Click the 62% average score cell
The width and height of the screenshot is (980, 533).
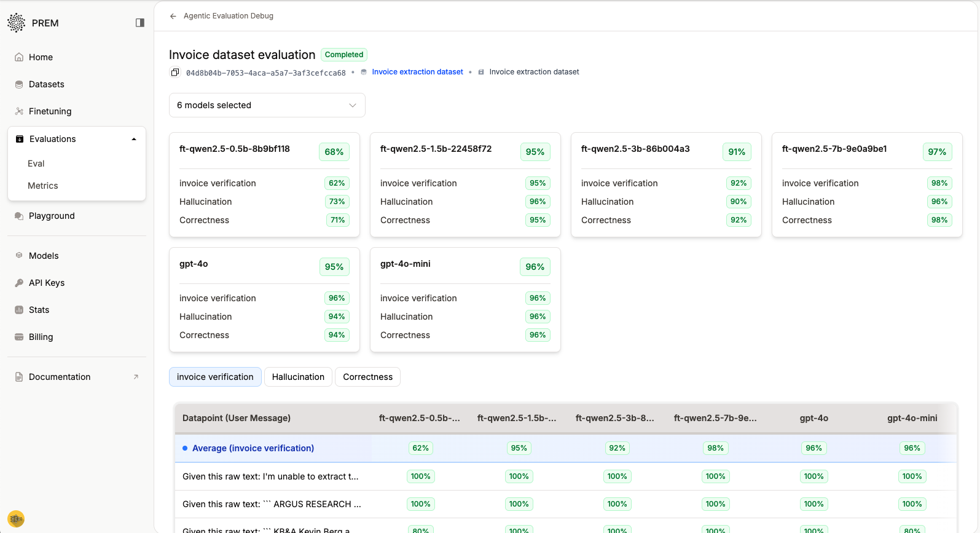tap(421, 448)
